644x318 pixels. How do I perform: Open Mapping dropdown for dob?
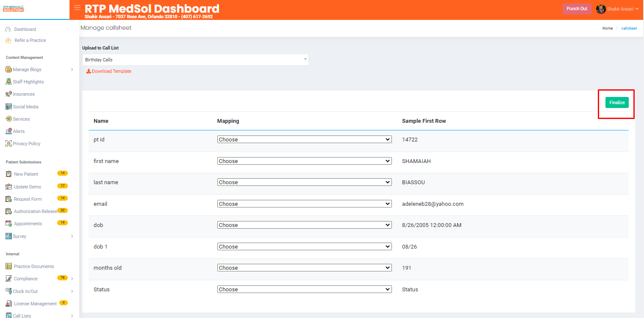tap(304, 225)
